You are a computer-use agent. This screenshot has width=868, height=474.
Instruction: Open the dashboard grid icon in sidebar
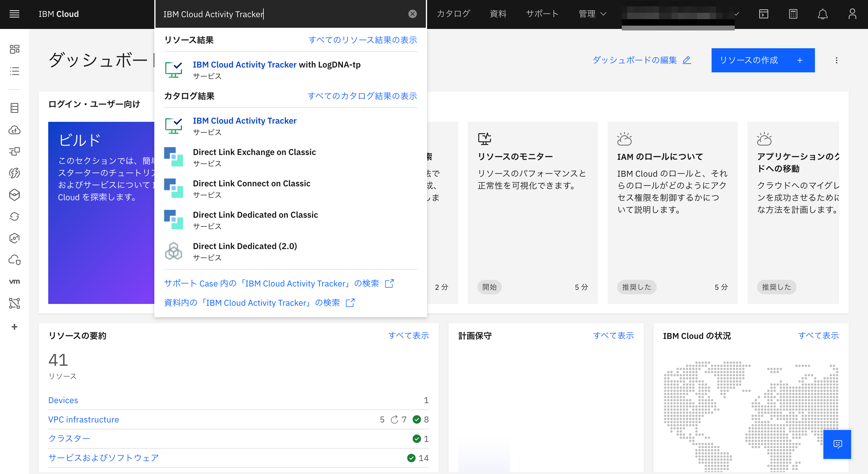(14, 49)
